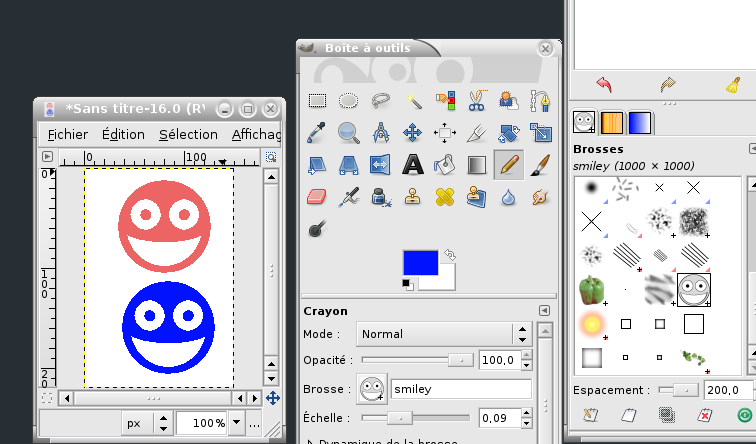Select the Bucket Fill tool

444,164
